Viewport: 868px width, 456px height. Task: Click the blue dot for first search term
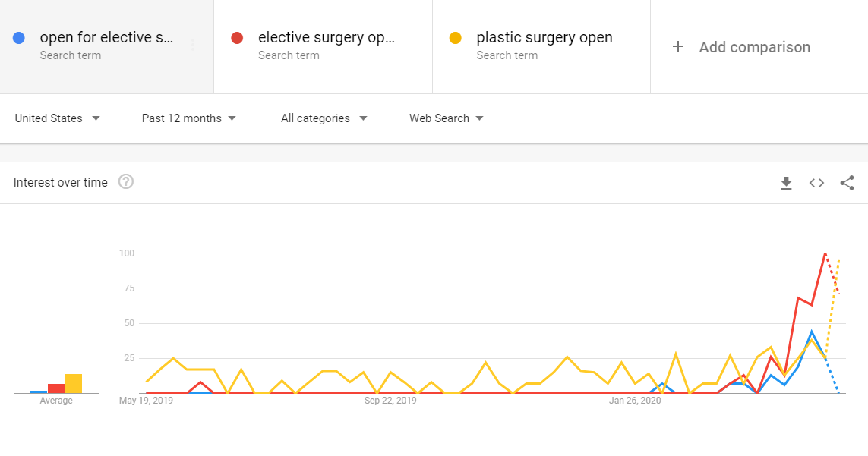pyautogui.click(x=19, y=38)
